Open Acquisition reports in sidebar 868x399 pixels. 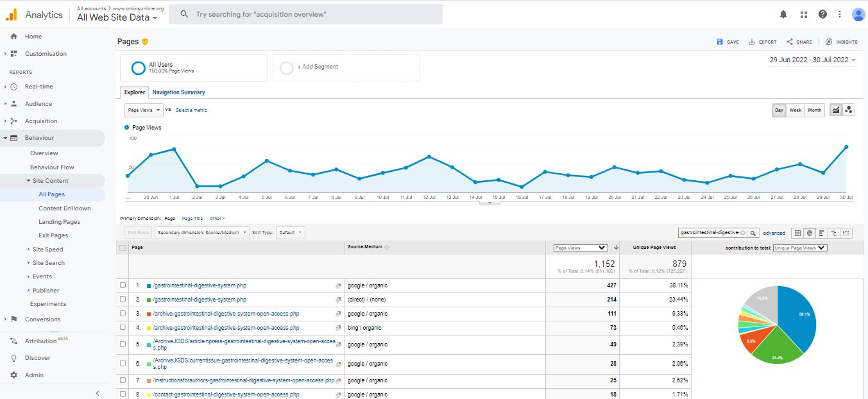(x=41, y=121)
